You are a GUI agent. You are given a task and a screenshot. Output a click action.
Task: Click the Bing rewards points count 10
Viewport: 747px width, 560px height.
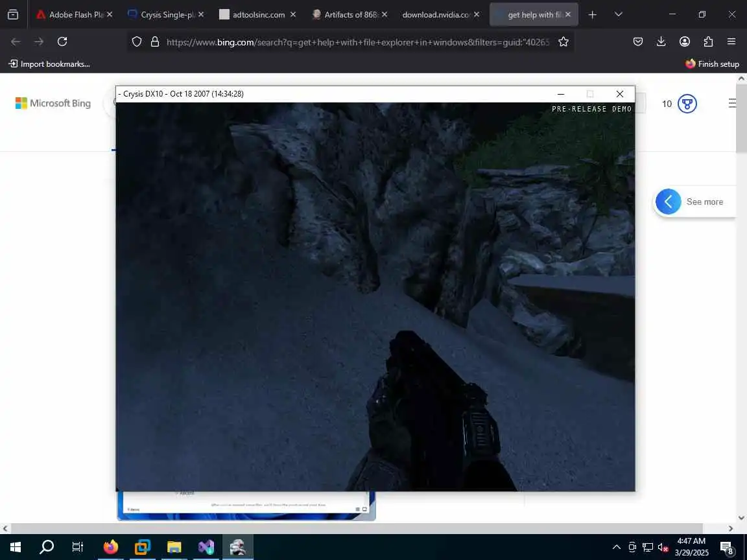667,104
